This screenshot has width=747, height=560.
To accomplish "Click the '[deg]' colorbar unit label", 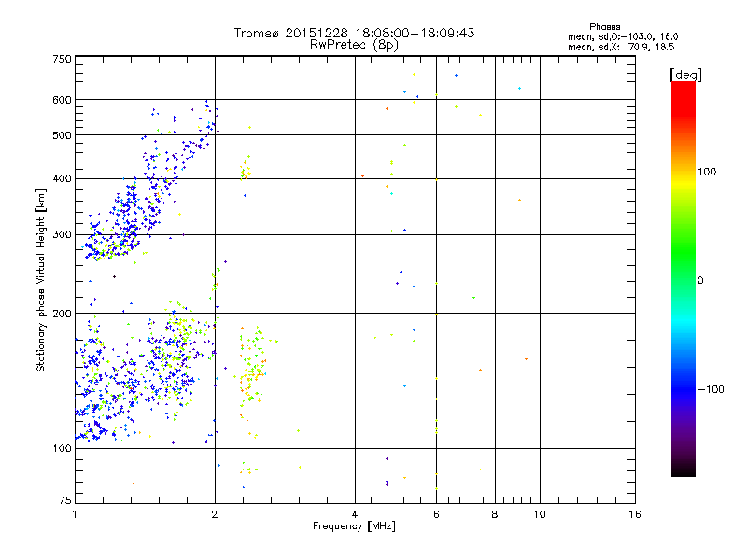I will (685, 75).
